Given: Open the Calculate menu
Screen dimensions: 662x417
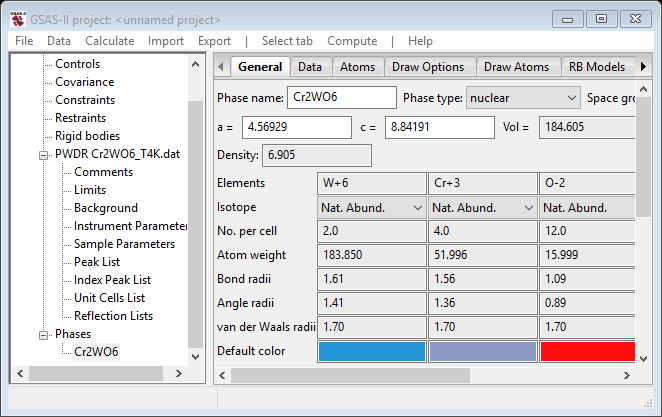Looking at the screenshot, I should point(109,41).
